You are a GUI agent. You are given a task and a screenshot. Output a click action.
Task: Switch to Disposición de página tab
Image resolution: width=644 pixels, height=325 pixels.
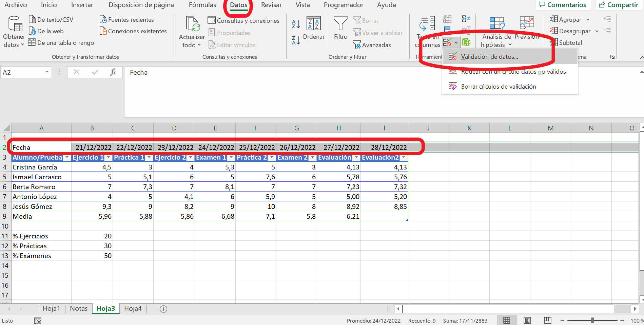pos(141,5)
